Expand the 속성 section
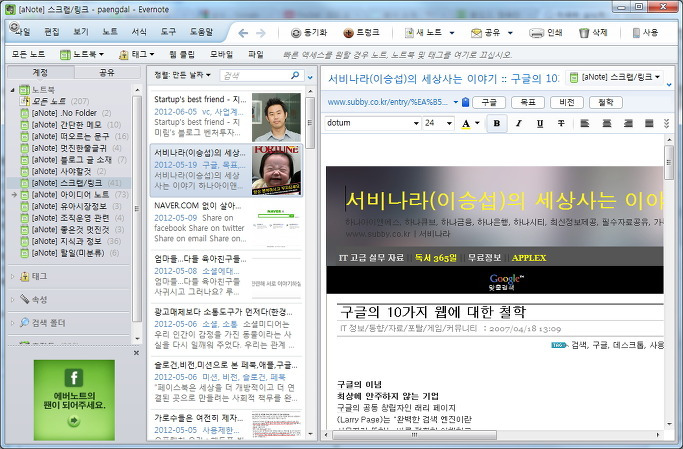The image size is (683, 449). [x=12, y=299]
